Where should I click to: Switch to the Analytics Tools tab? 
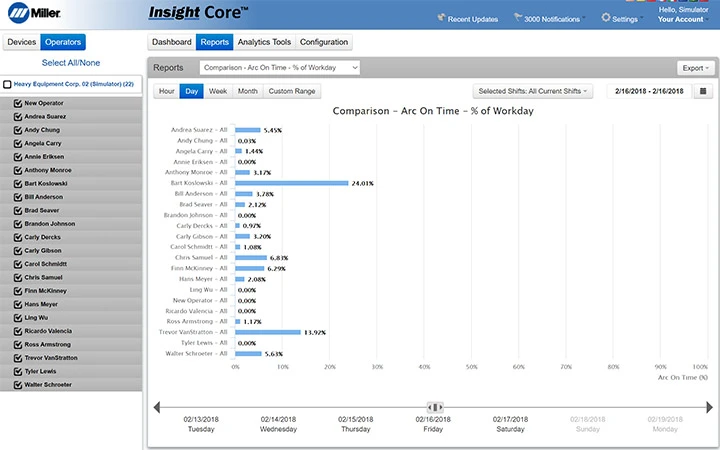tap(264, 42)
